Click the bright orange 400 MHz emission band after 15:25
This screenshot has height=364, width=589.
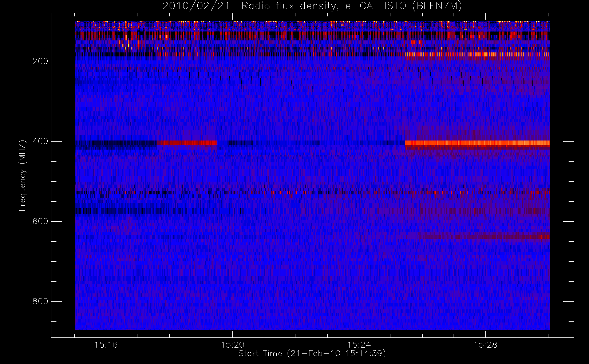(x=477, y=143)
